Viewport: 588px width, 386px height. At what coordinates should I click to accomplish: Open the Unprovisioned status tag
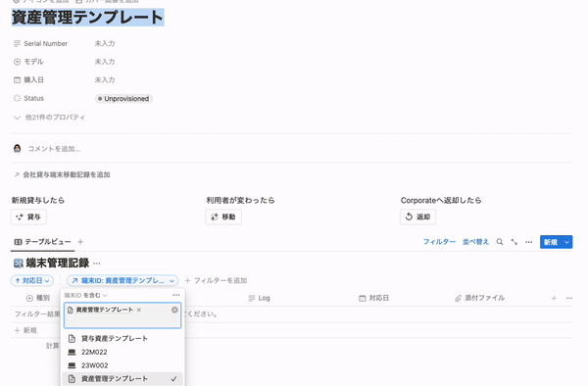coord(123,99)
